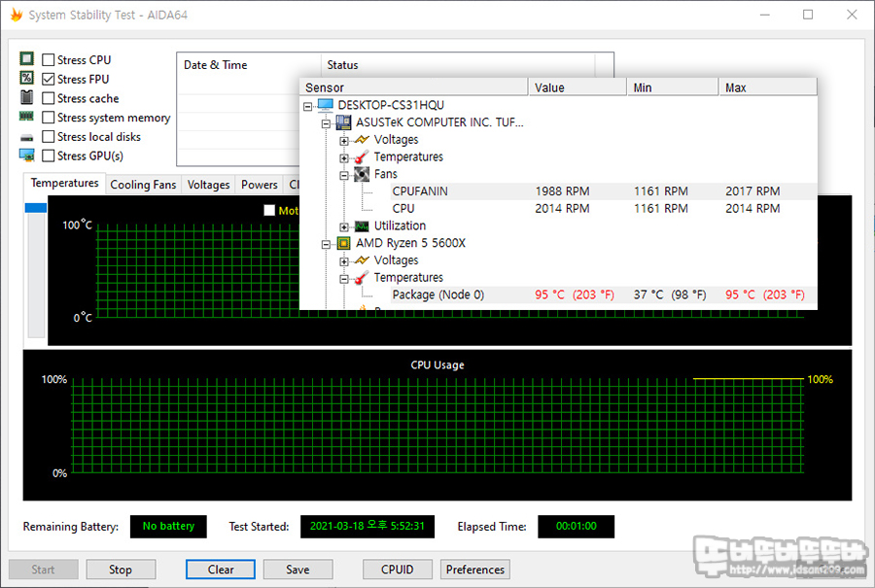Viewport: 875px width, 588px height.
Task: Click the 2017 RPM max value
Action: tap(752, 191)
